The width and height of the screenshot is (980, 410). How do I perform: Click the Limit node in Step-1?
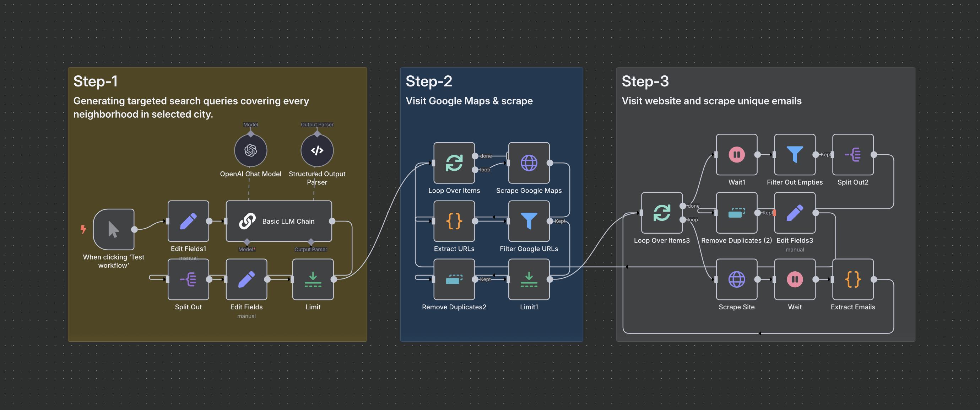tap(312, 279)
